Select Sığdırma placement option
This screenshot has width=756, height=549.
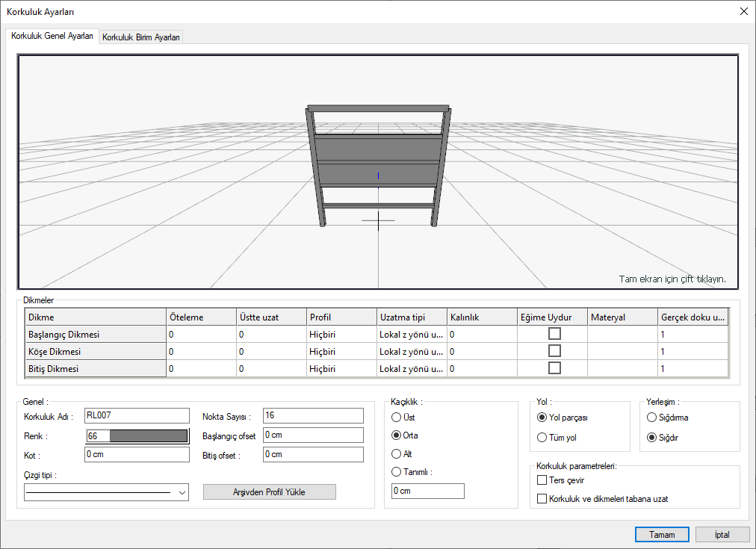[652, 418]
